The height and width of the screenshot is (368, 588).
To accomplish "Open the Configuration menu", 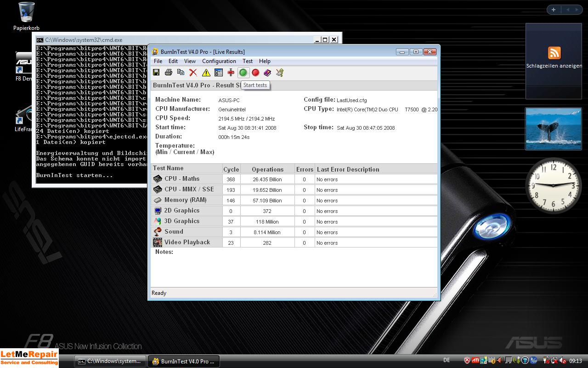I will (219, 61).
